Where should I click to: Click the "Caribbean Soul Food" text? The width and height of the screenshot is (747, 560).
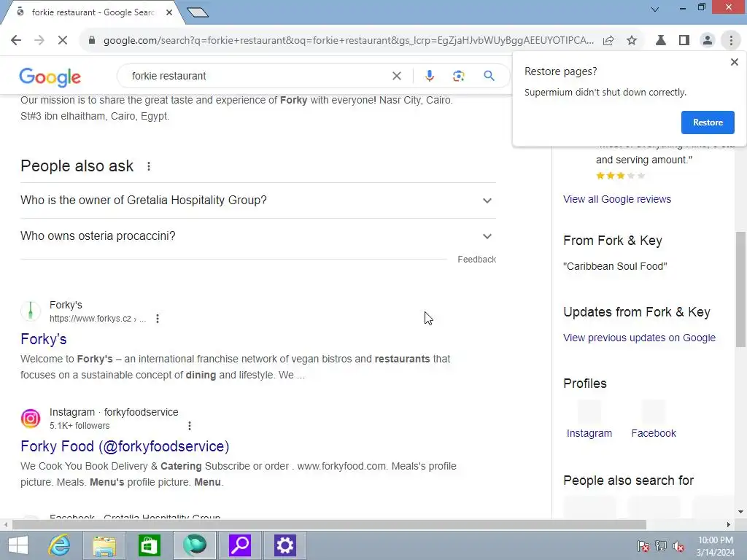click(615, 266)
